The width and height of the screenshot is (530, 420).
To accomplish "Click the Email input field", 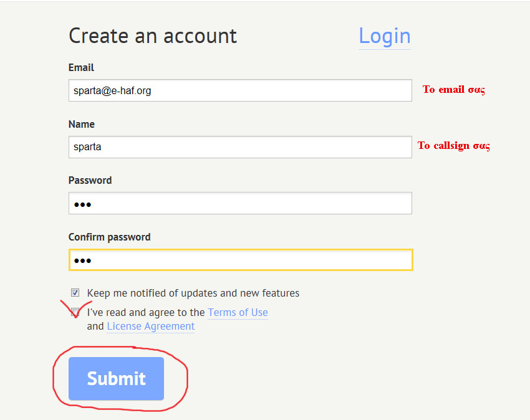I will [240, 90].
